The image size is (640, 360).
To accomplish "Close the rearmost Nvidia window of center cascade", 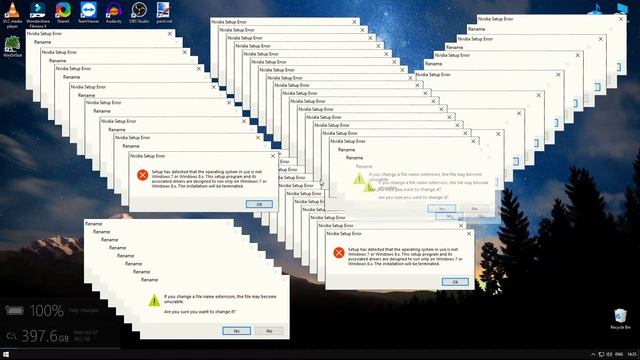I will [354, 22].
